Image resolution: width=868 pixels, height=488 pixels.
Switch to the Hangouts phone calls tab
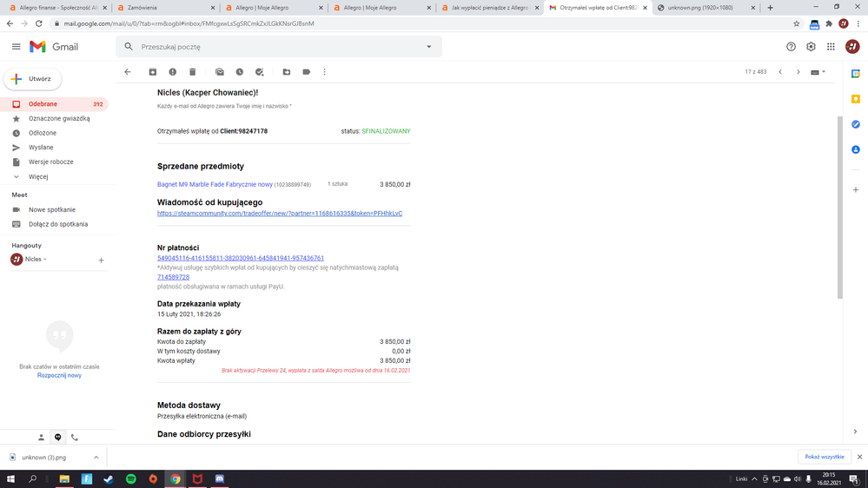tap(75, 438)
